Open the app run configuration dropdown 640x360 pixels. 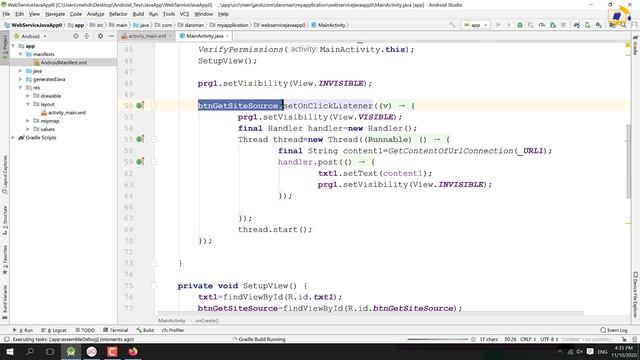(476, 25)
